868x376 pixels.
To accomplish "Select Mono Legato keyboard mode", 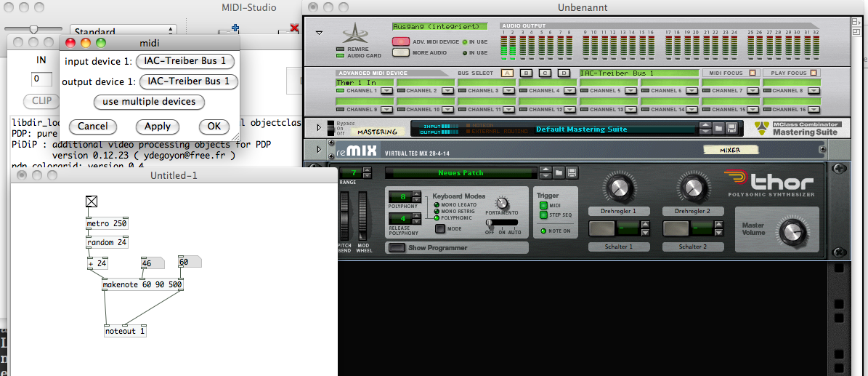I will [437, 204].
